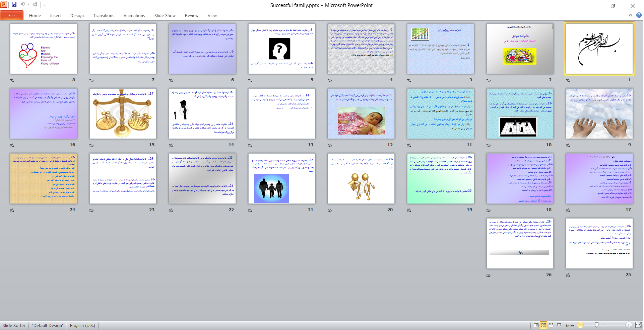Play animations star icon under slide 9

pyautogui.click(x=568, y=145)
